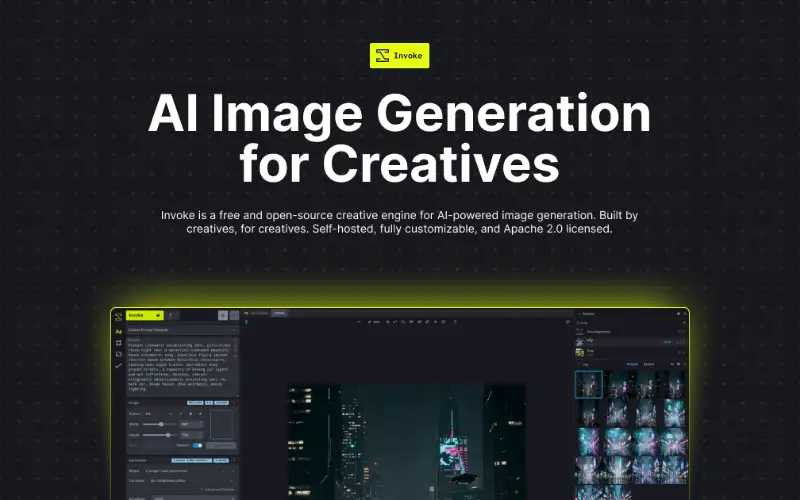Open the Aa text-to-image tab in the sidebar

(118, 332)
